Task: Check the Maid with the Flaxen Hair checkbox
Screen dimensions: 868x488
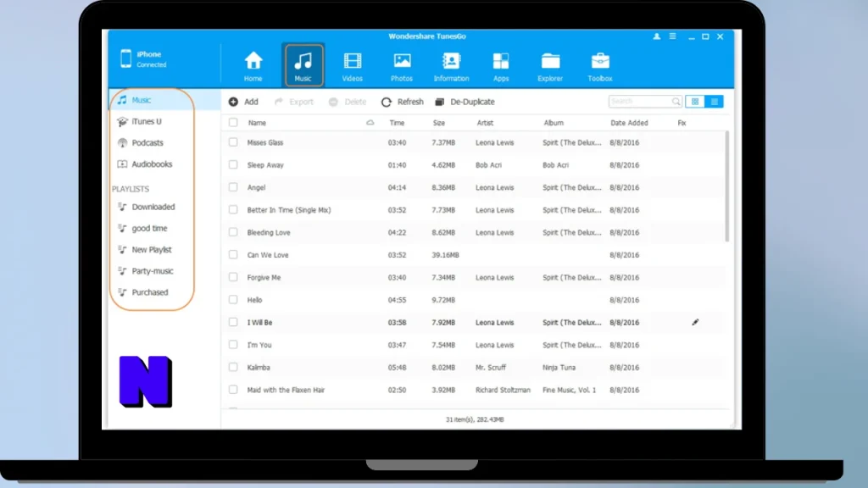Action: click(x=233, y=390)
